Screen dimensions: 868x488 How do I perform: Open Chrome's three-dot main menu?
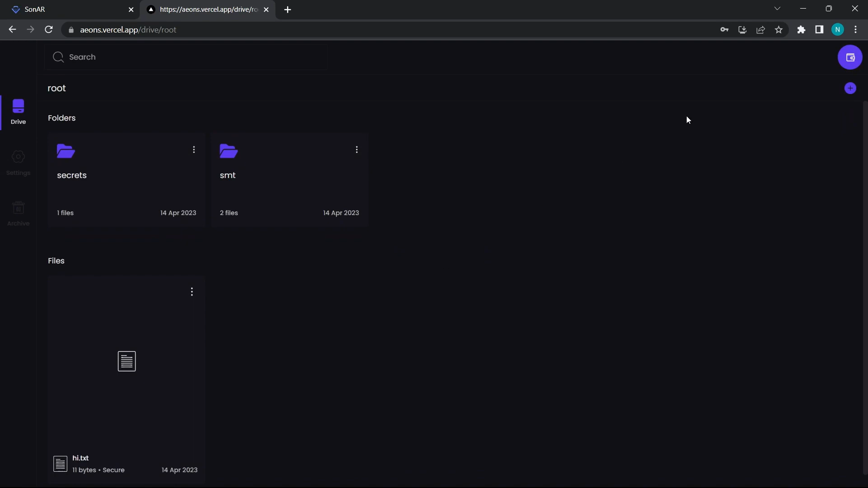(x=856, y=29)
